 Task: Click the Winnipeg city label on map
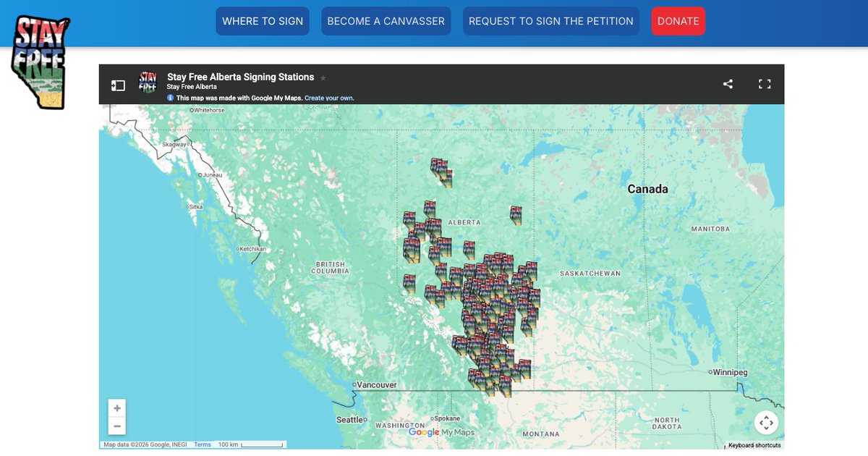pyautogui.click(x=730, y=372)
